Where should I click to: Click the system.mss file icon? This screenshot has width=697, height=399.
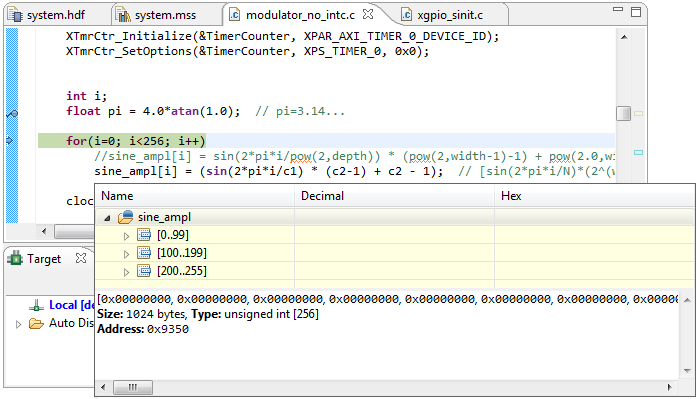click(123, 15)
